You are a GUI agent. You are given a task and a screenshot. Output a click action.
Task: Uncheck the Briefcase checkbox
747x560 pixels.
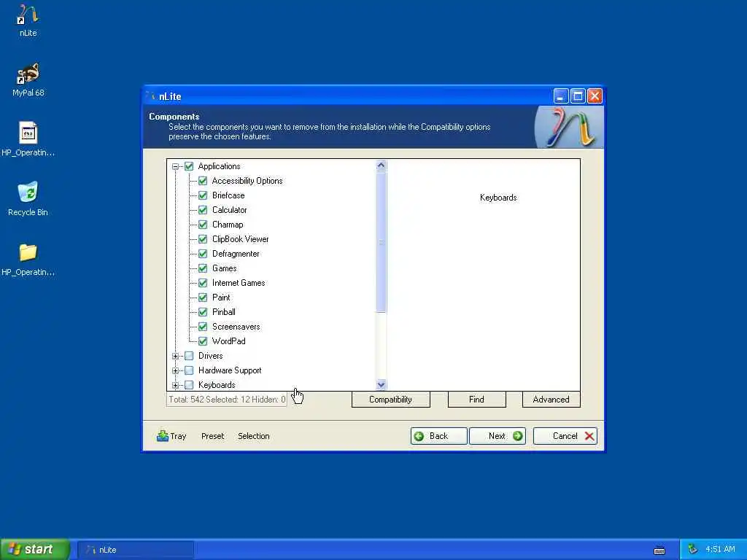pos(203,195)
